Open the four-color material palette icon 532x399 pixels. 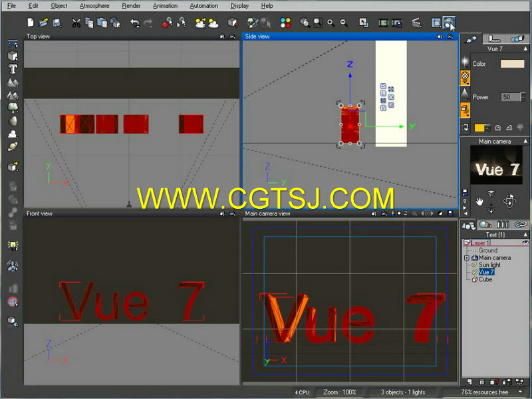pyautogui.click(x=285, y=23)
